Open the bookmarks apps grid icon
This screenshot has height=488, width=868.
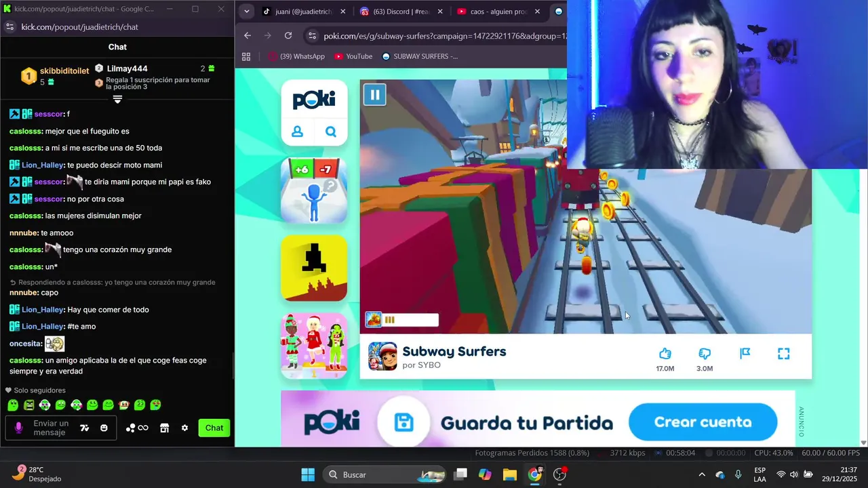pos(246,56)
